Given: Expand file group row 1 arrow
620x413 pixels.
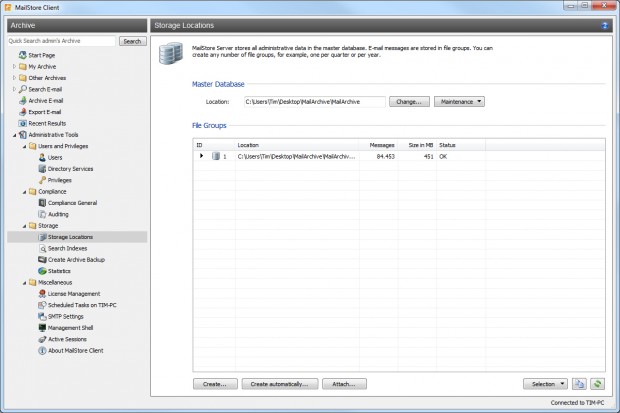Looking at the screenshot, I should (x=201, y=156).
